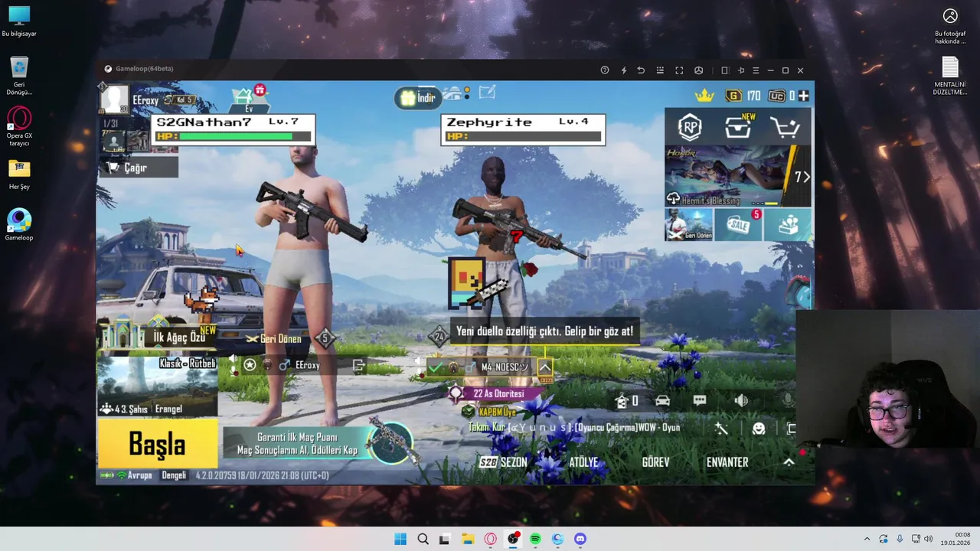
Task: Open the vehicle car icon
Action: click(x=662, y=400)
